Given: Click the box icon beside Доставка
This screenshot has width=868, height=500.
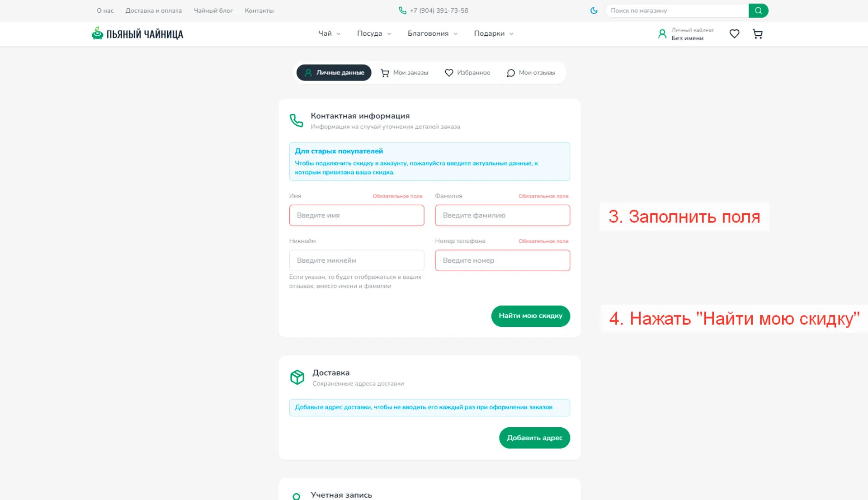Looking at the screenshot, I should click(297, 377).
